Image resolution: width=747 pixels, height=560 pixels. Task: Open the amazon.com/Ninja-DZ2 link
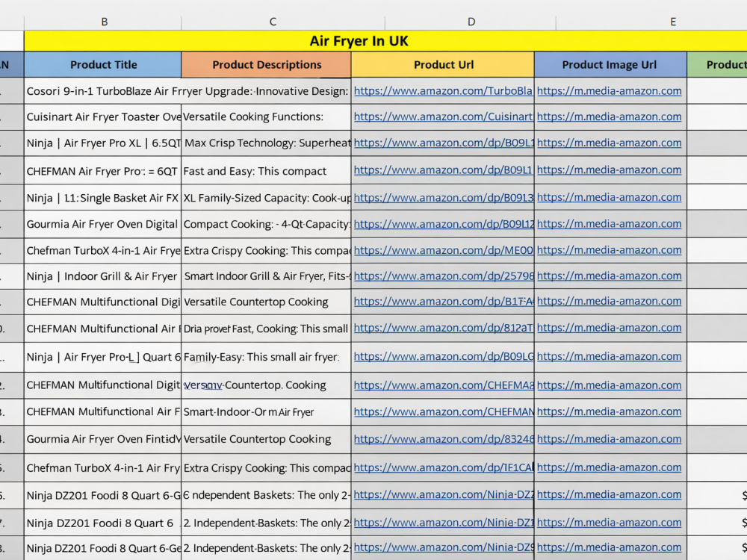pos(444,495)
